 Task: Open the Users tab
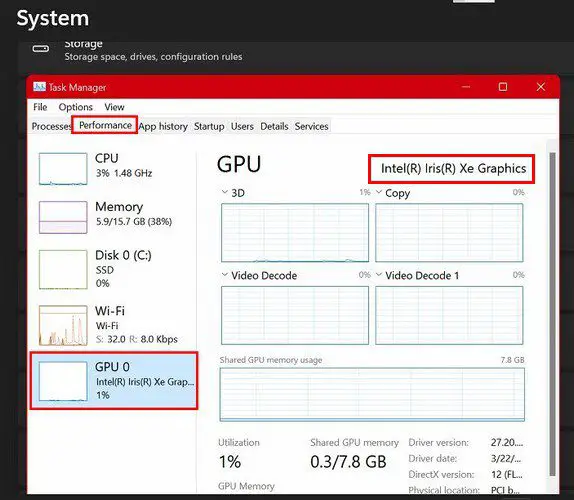coord(242,126)
